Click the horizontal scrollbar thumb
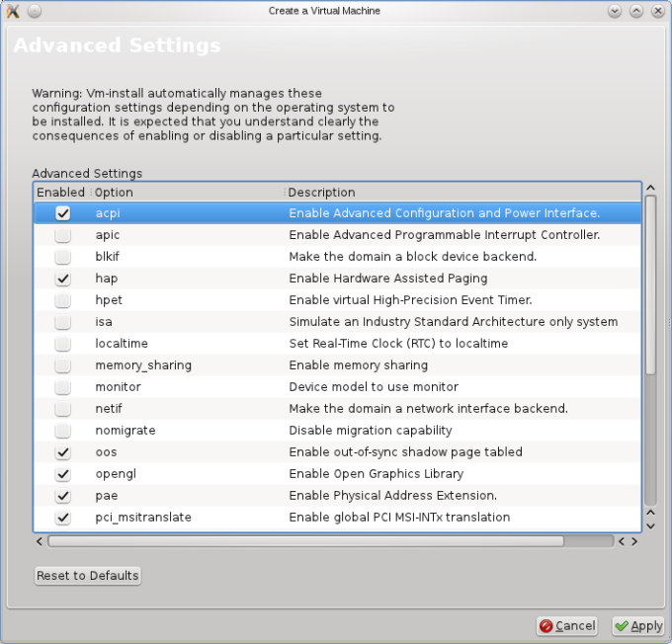Viewport: 672px width, 644px height. (306, 541)
